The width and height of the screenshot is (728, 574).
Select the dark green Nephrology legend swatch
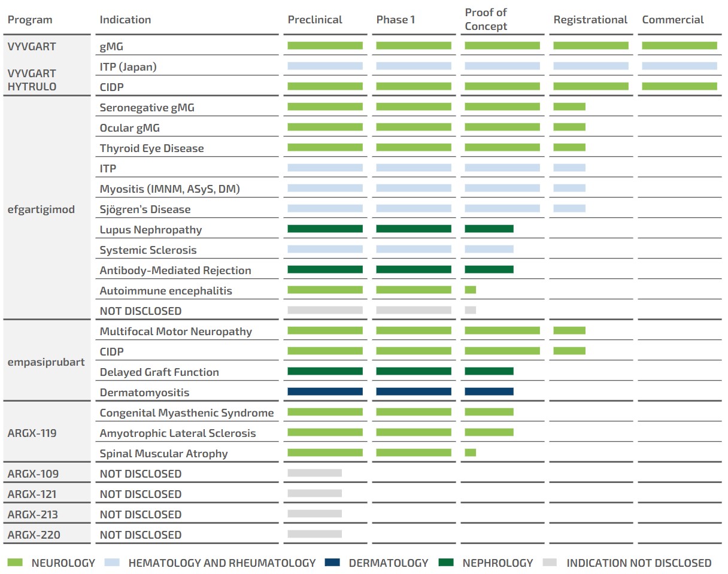click(x=446, y=563)
